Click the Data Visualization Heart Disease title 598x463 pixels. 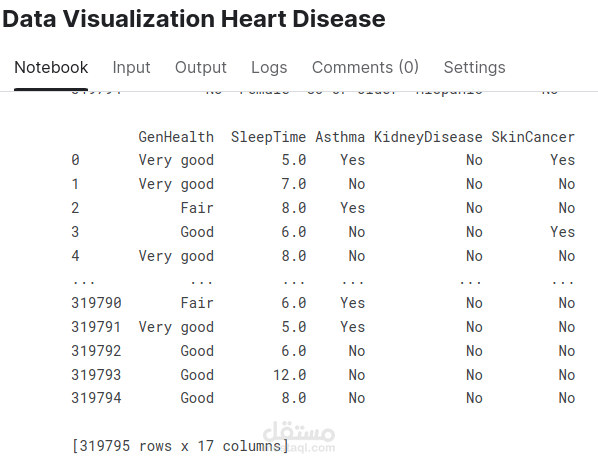pos(194,19)
